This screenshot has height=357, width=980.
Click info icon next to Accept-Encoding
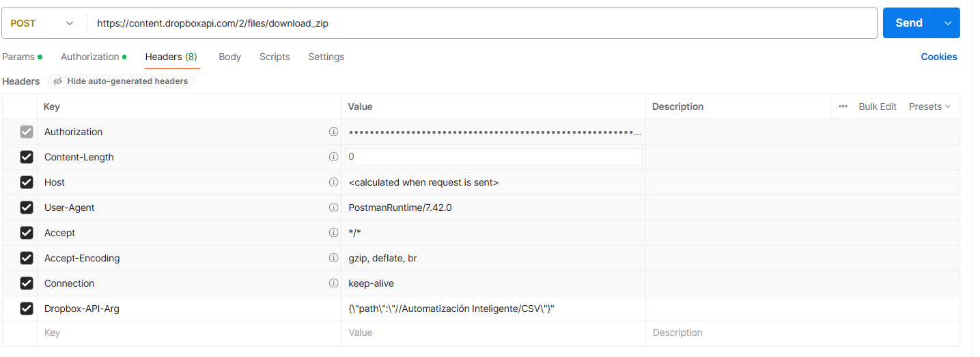(333, 258)
